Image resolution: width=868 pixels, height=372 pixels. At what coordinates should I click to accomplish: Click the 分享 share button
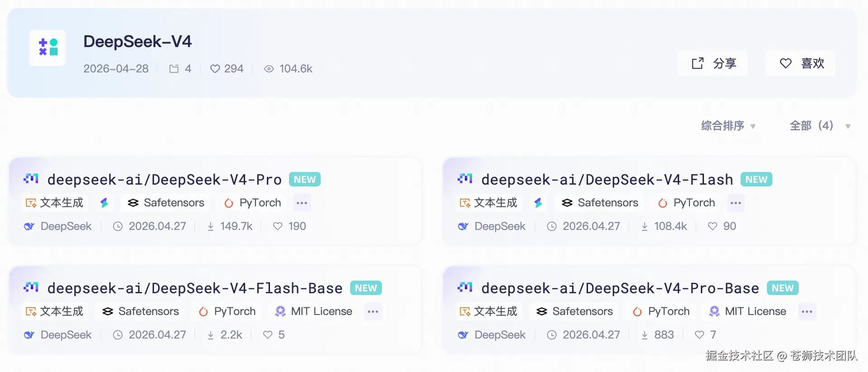713,63
